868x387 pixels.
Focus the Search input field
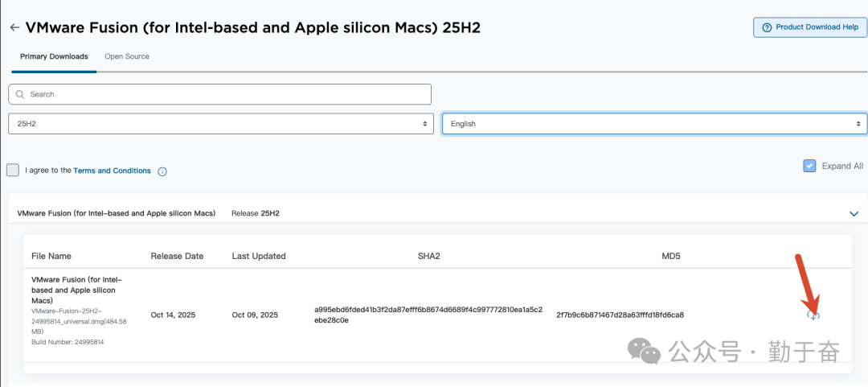225,94
